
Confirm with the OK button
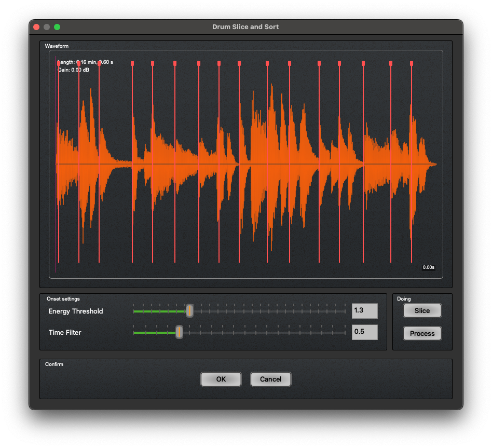tap(221, 379)
